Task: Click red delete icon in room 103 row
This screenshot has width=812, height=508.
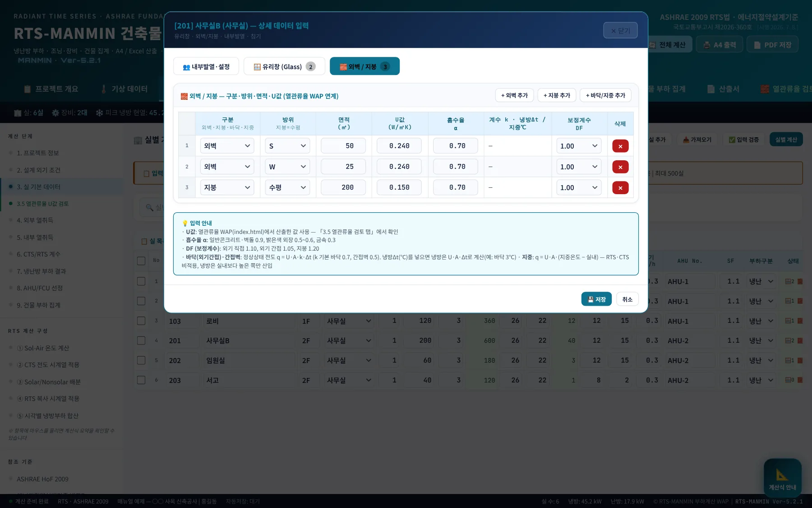Action: (800, 321)
